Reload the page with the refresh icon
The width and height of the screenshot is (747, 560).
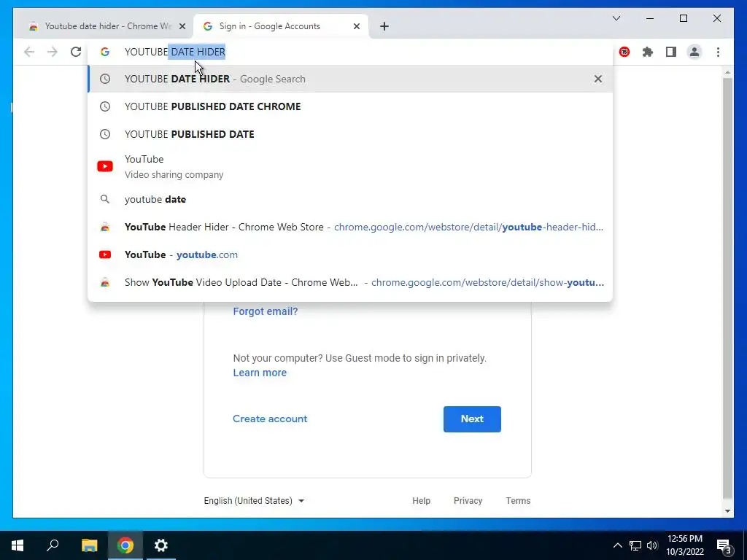click(76, 52)
